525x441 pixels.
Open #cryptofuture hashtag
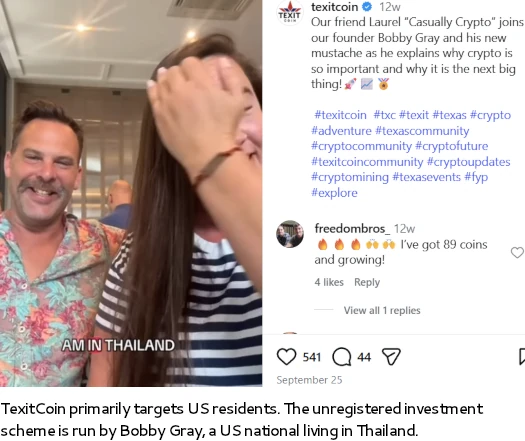click(x=451, y=146)
